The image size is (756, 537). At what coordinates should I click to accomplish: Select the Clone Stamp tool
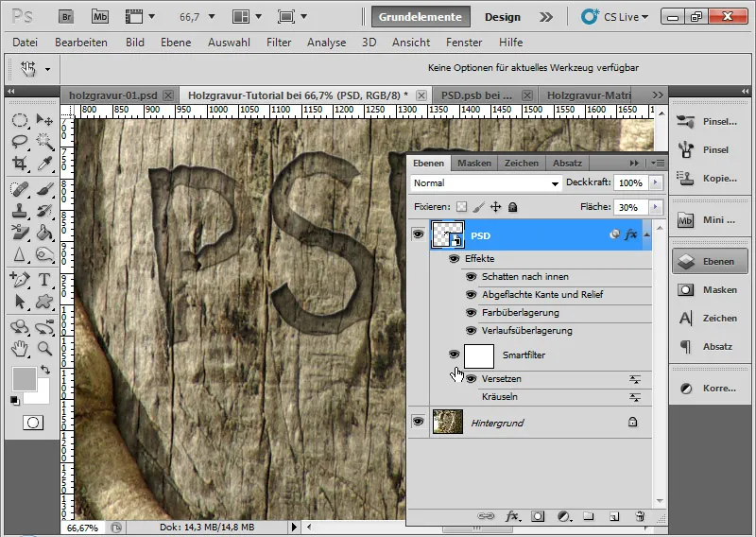point(19,211)
